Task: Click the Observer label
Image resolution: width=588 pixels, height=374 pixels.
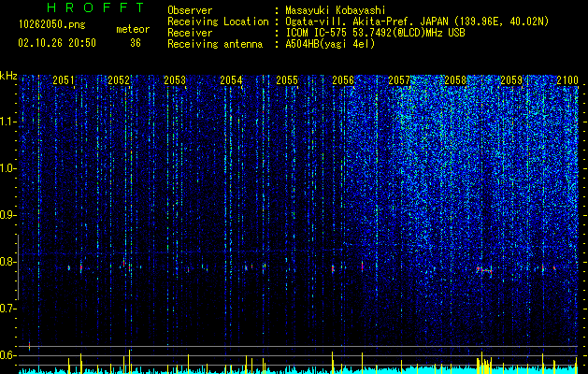Action: [190, 10]
